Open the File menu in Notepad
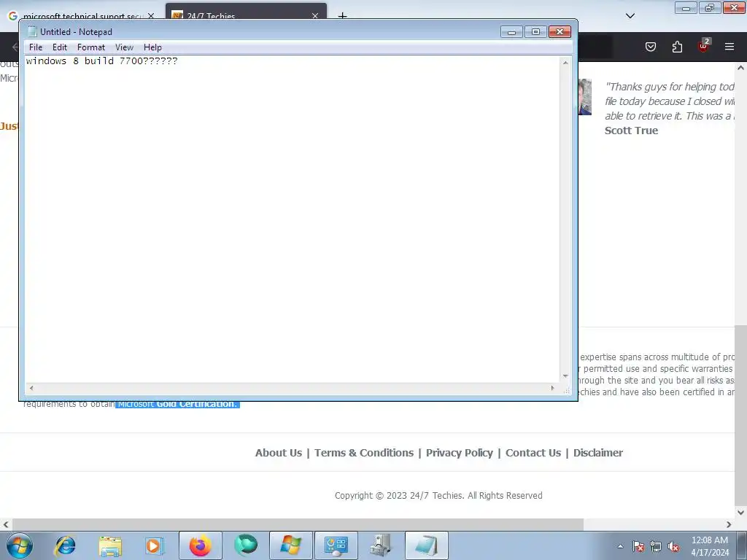The image size is (747, 560). coord(36,47)
